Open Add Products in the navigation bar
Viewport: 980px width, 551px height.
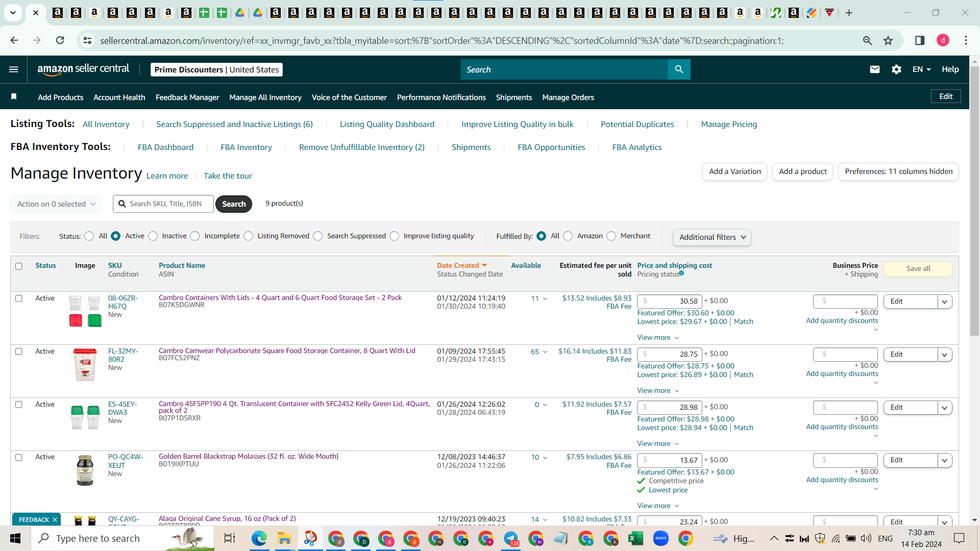(x=60, y=97)
